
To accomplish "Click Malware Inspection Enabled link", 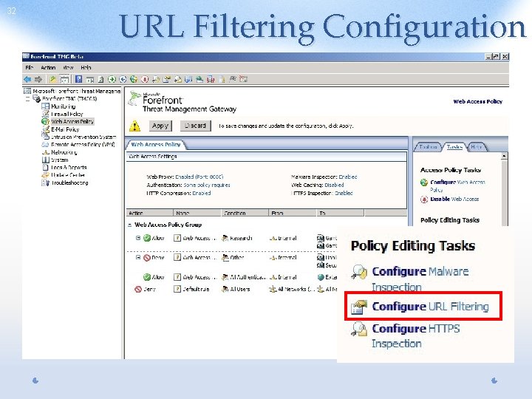I will pyautogui.click(x=348, y=177).
